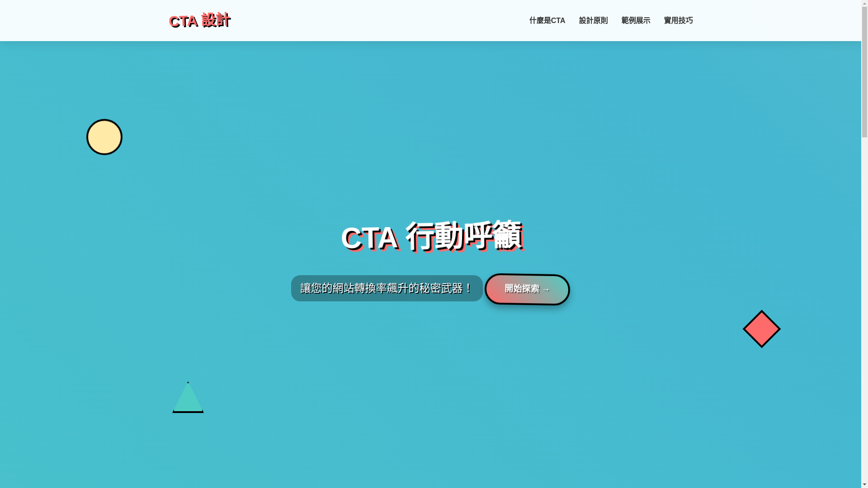868x488 pixels.
Task: Click the 開始探索 → button
Action: 527,289
